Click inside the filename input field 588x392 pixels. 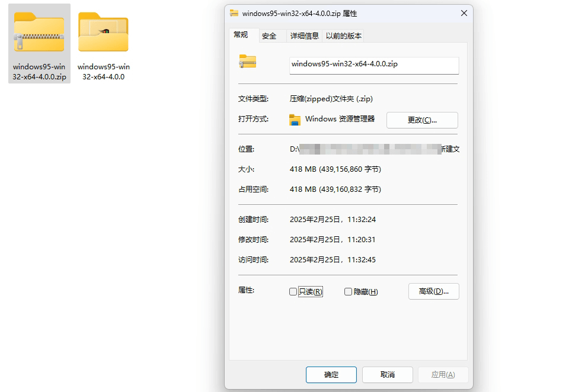click(x=373, y=65)
